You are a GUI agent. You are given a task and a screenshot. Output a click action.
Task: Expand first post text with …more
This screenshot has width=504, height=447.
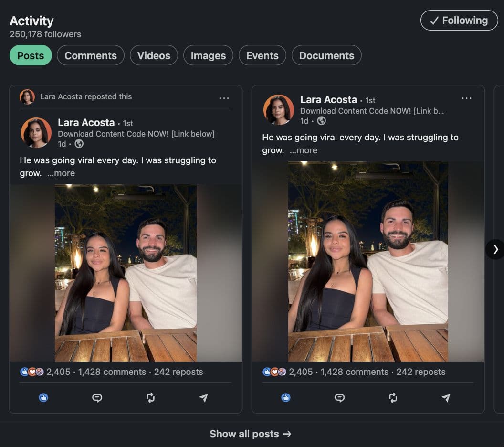tap(61, 173)
